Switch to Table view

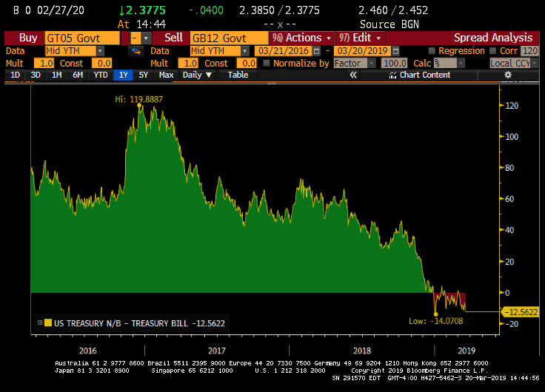pyautogui.click(x=238, y=75)
